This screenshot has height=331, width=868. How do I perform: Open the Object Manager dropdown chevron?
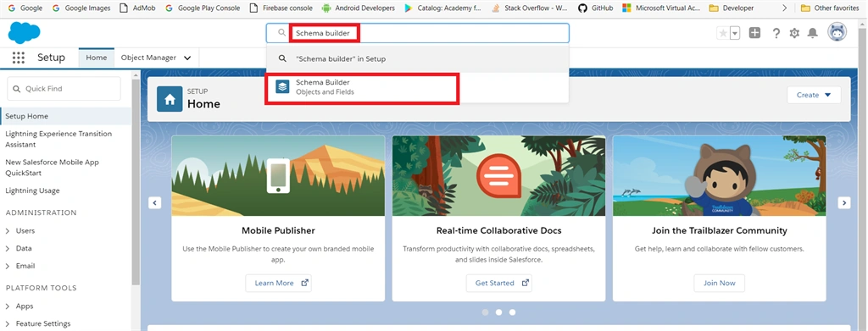(x=187, y=58)
